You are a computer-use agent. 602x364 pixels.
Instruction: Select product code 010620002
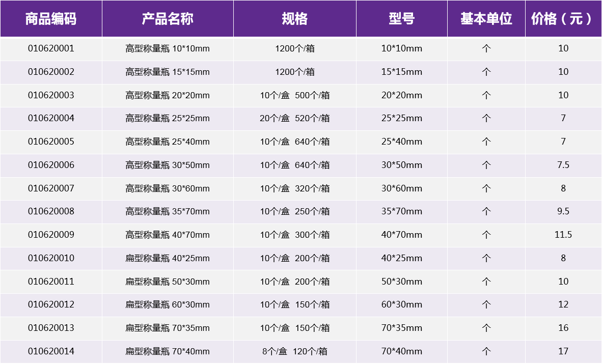(x=51, y=72)
